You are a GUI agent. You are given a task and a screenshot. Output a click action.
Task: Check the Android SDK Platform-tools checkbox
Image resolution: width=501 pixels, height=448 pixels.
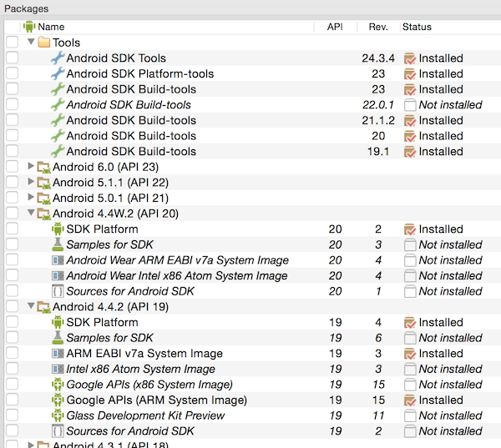pos(13,73)
